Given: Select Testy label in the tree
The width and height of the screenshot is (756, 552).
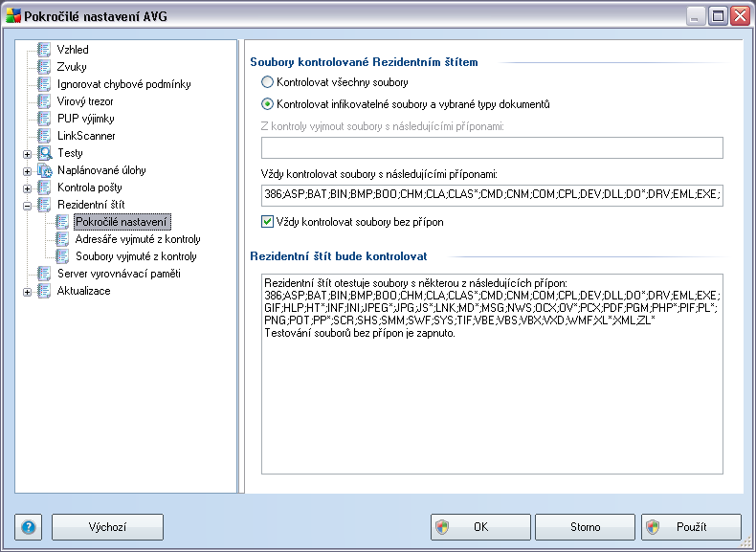Looking at the screenshot, I should [x=71, y=153].
